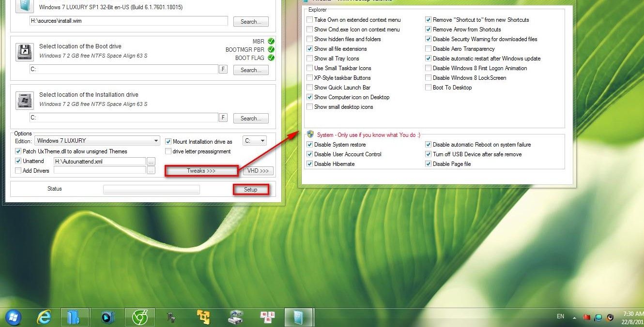Click the Windows installation source icon
This screenshot has width=644, height=327.
point(24,6)
